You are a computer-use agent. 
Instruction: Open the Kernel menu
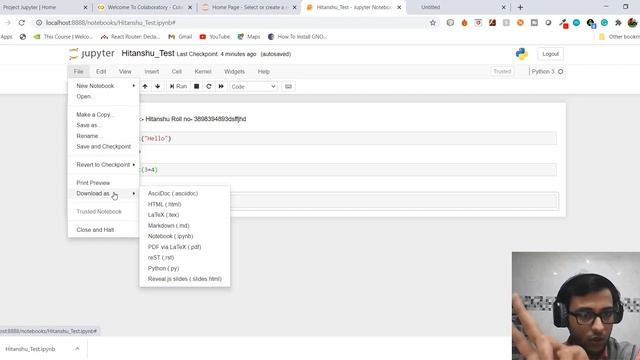tap(203, 71)
